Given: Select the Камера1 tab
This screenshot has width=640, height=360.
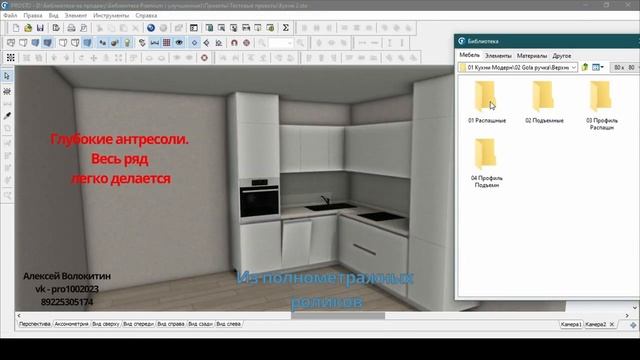Looking at the screenshot, I should pos(571,324).
